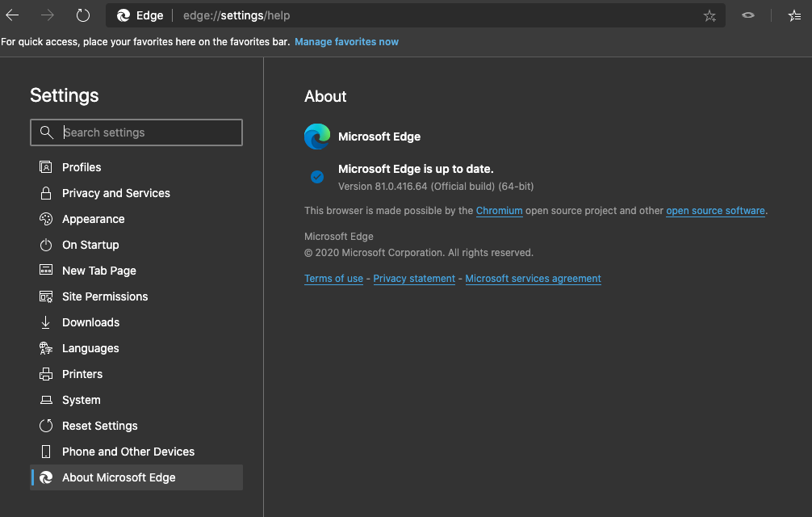Select Phone and Other Devices
Screen dimensions: 812x517
136,452
